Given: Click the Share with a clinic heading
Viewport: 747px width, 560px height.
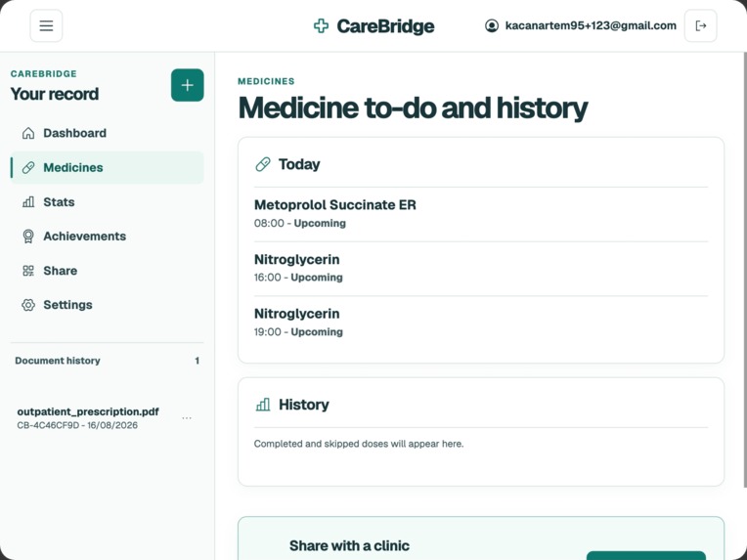Looking at the screenshot, I should pyautogui.click(x=349, y=545).
